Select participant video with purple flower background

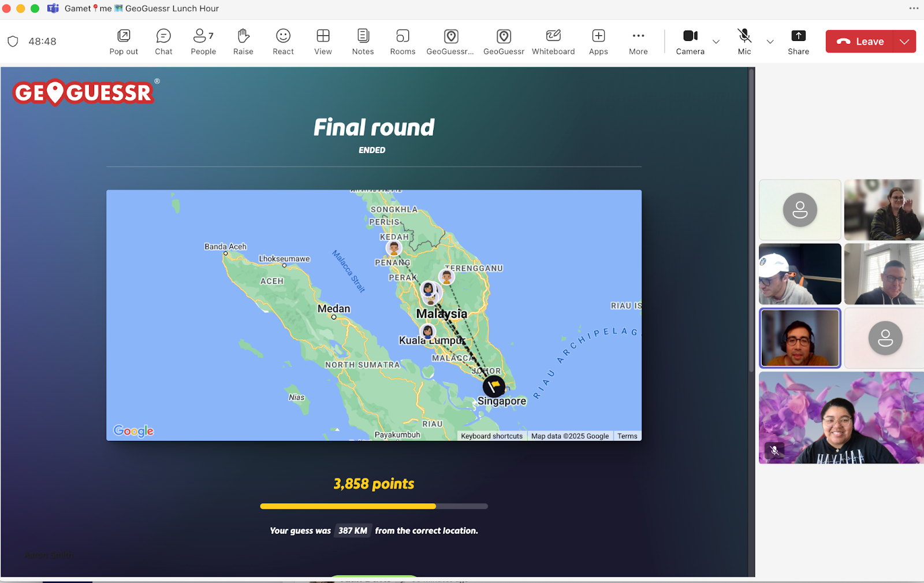coord(841,418)
